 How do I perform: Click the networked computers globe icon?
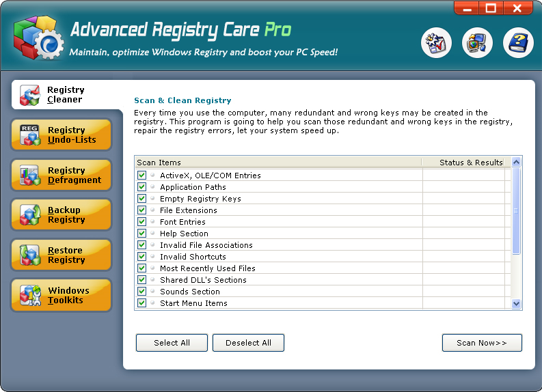tap(476, 44)
